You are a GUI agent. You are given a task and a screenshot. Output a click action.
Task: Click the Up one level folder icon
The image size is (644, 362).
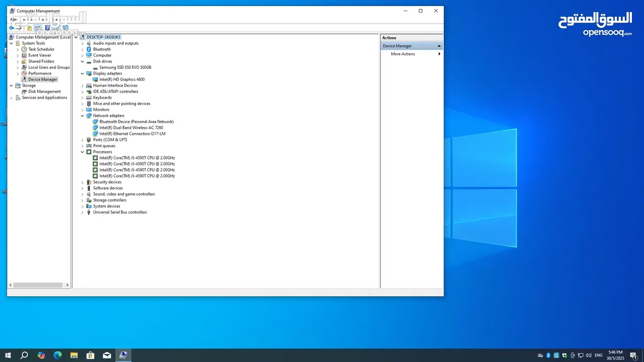pos(30,28)
